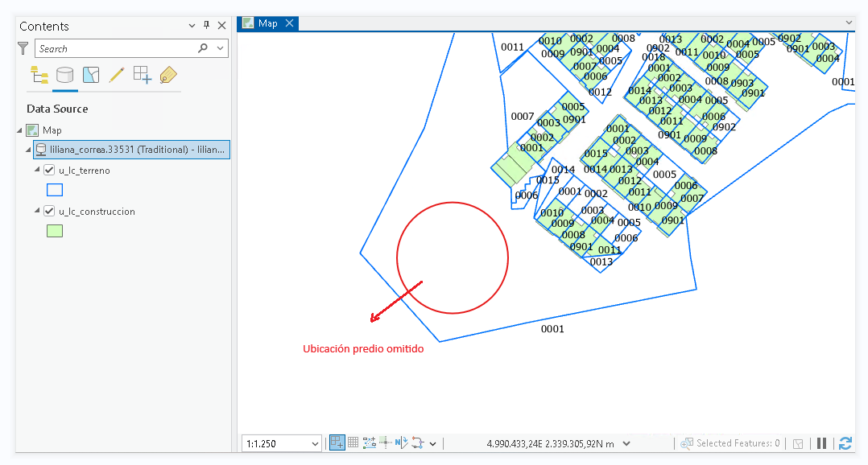Click the filter funnel icon
This screenshot has width=868, height=465.
23,48
